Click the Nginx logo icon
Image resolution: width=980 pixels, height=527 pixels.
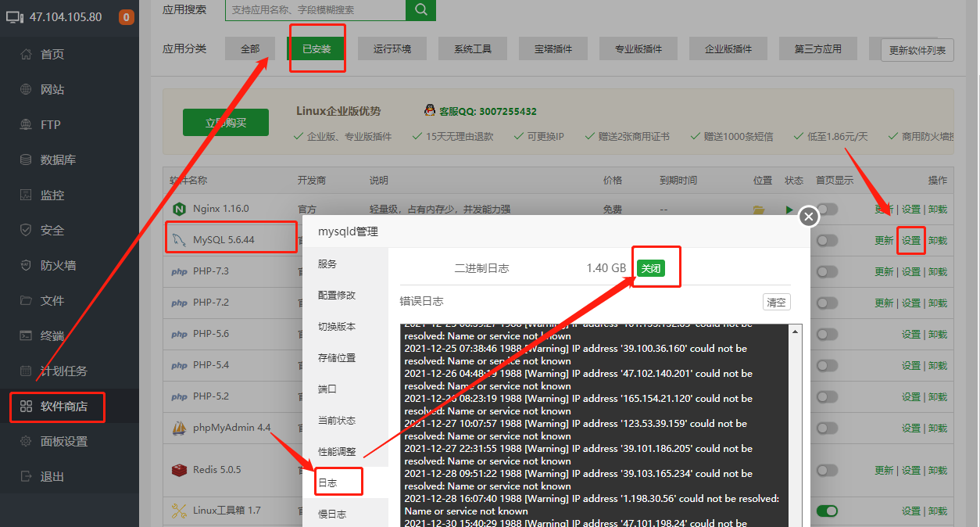179,209
